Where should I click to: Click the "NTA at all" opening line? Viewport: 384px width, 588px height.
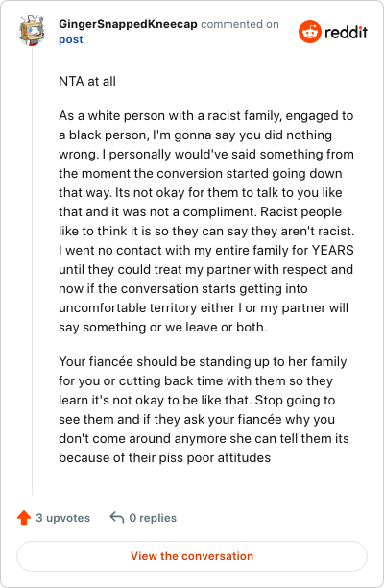tap(87, 81)
